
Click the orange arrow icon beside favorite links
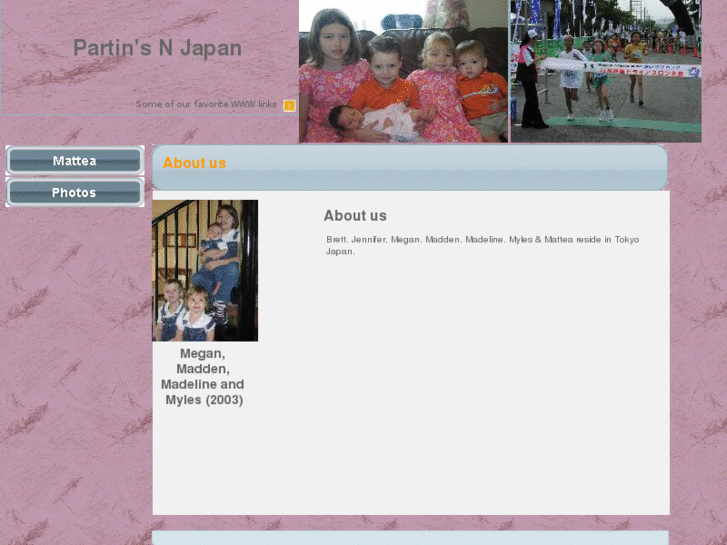289,106
